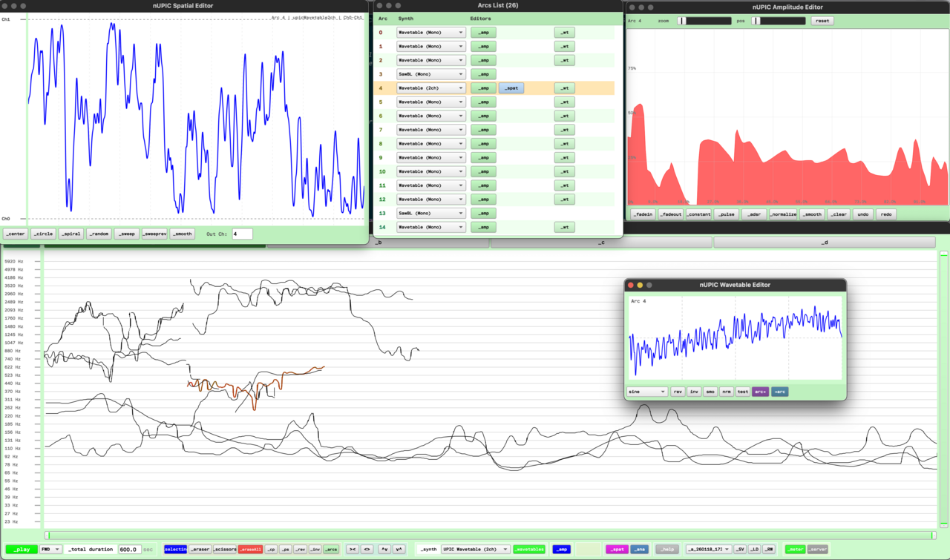The height and width of the screenshot is (560, 950).
Task: Switch to the _d section tab
Action: (824, 243)
